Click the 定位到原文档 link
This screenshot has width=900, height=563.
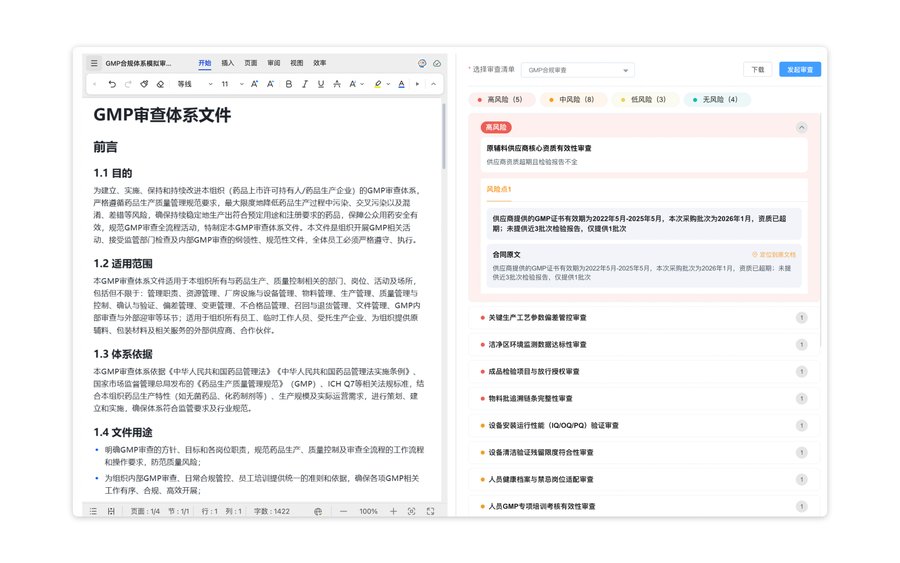point(774,254)
